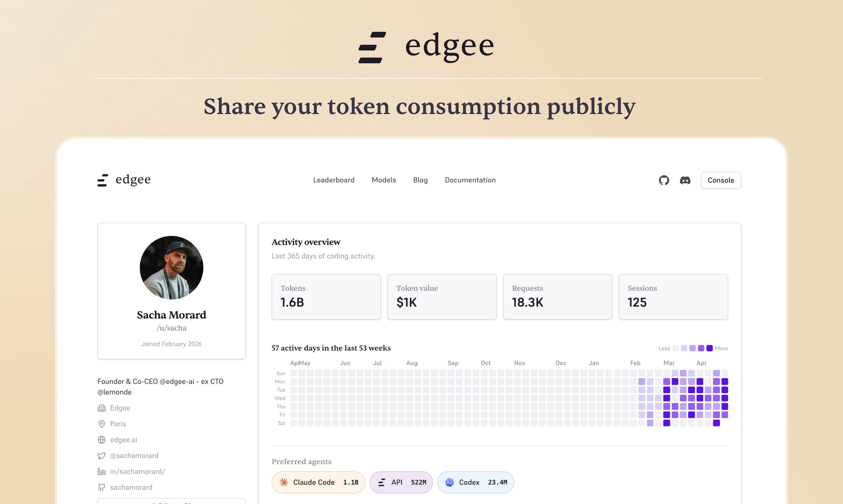
Task: Click the Codex agent icon
Action: [x=450, y=482]
